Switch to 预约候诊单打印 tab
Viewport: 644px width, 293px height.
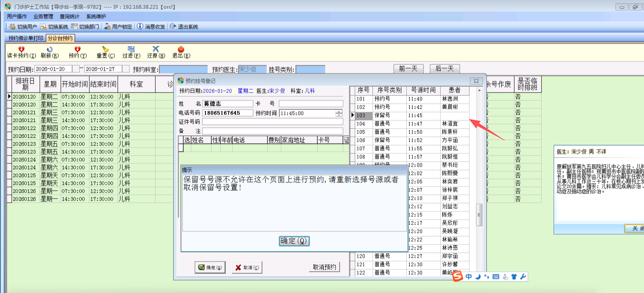pyautogui.click(x=26, y=38)
